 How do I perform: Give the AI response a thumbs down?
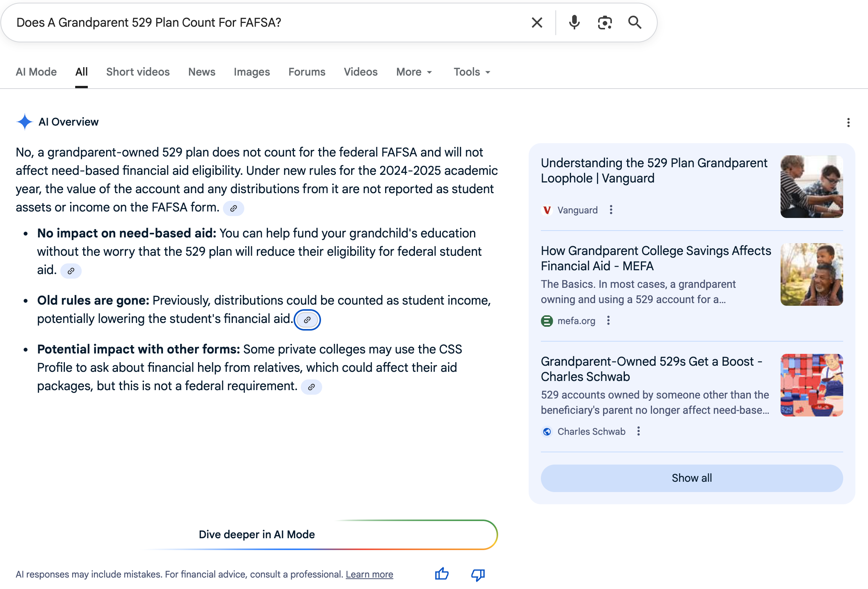477,574
